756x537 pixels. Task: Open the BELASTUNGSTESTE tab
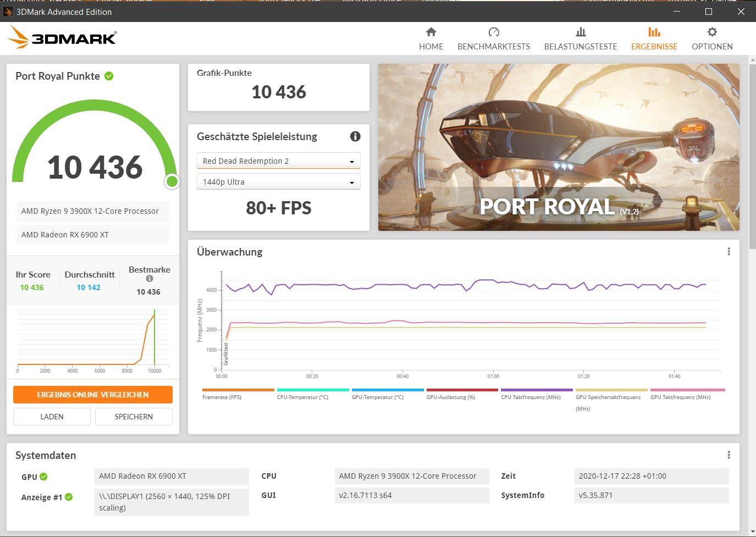581,38
